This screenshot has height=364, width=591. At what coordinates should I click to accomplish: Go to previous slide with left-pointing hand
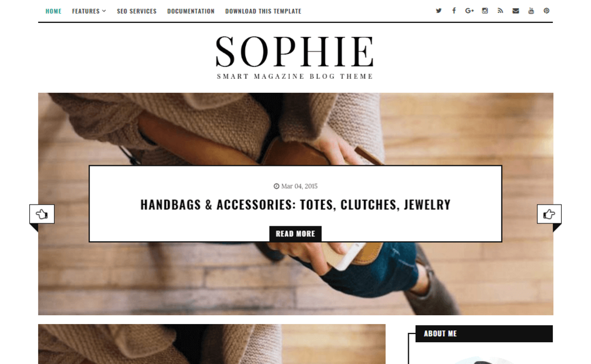(x=42, y=214)
